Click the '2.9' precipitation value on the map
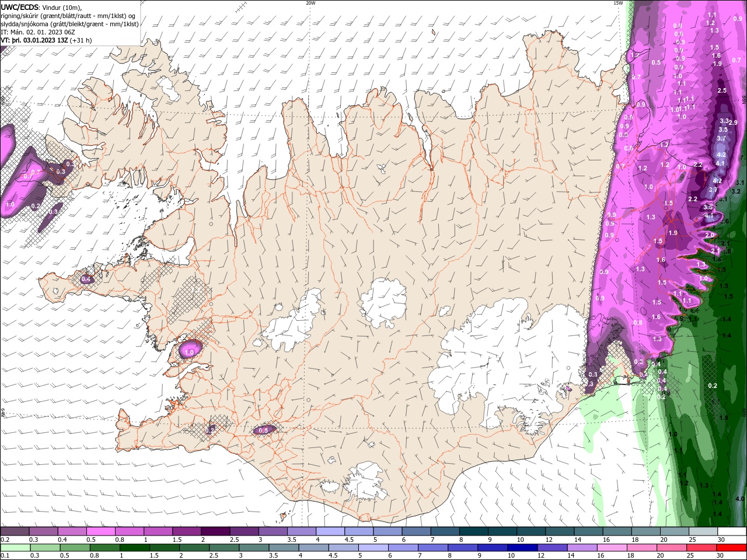747x560 pixels. coord(733,123)
